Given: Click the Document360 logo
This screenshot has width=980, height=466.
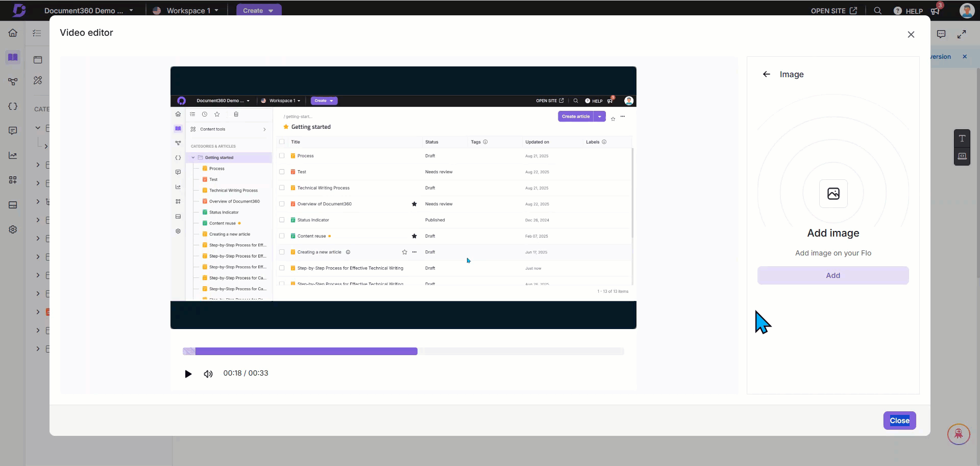Looking at the screenshot, I should tap(19, 10).
